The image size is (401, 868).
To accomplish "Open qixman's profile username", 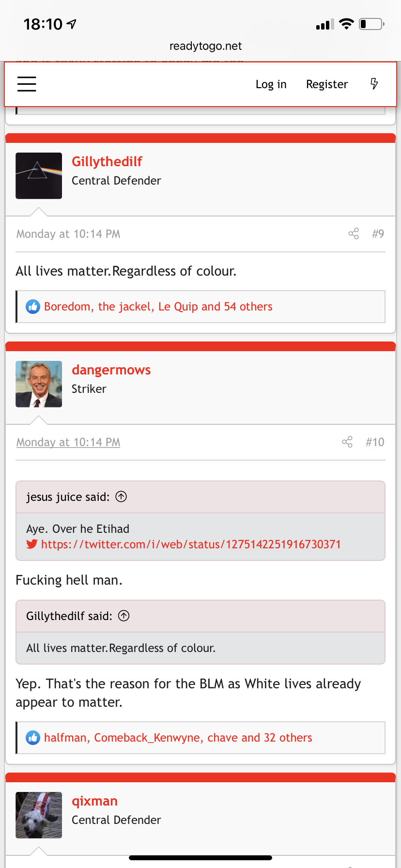I will (x=95, y=801).
